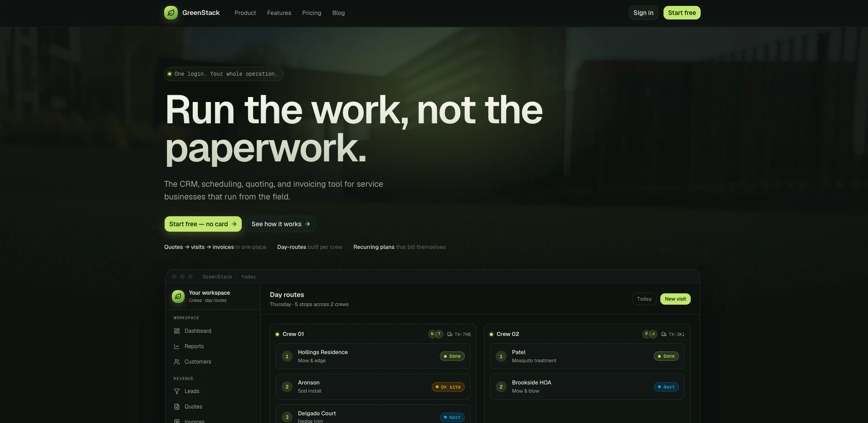This screenshot has width=868, height=423.
Task: Click the 'Day-routes' feature text
Action: [292, 247]
